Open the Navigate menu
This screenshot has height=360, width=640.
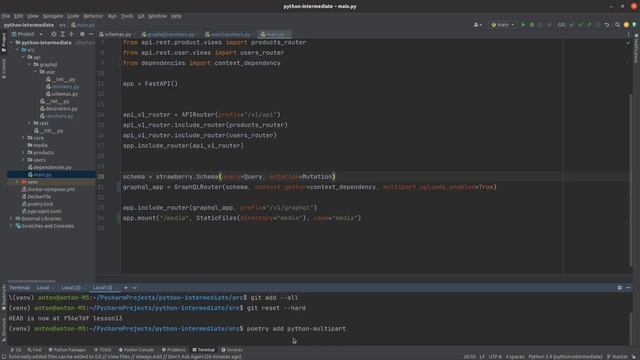point(53,16)
